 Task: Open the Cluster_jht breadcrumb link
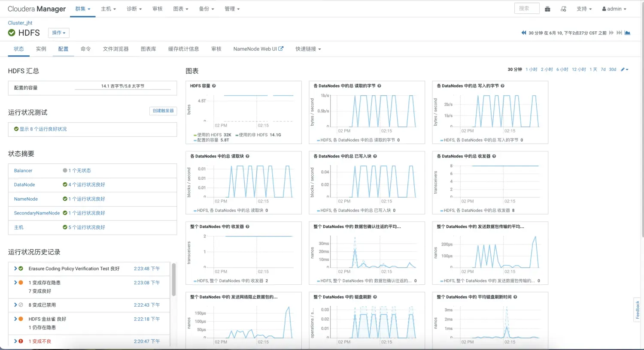pos(20,23)
